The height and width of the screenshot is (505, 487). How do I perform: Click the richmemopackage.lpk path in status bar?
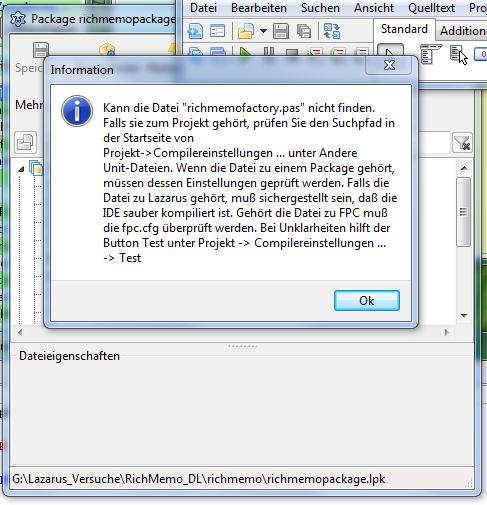point(199,479)
